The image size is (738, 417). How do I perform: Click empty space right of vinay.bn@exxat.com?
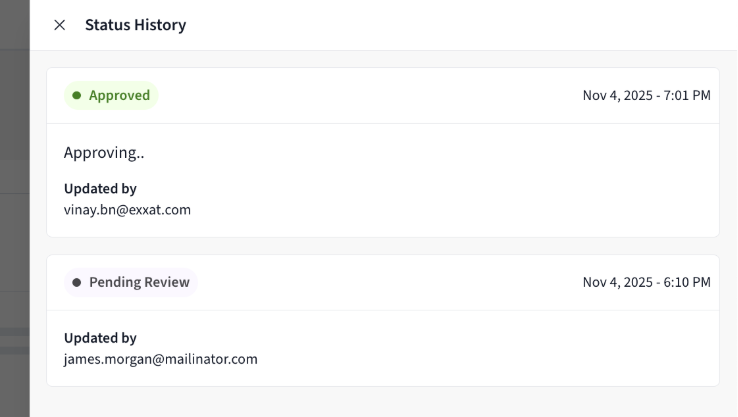450,210
